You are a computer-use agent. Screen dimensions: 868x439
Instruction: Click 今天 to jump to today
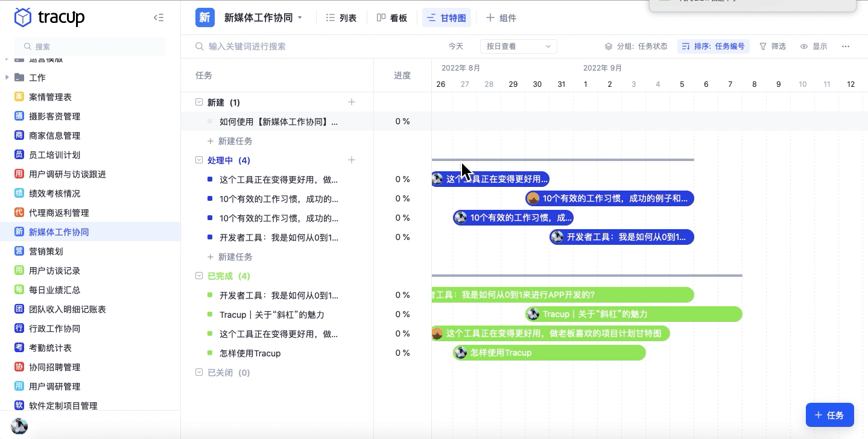455,46
